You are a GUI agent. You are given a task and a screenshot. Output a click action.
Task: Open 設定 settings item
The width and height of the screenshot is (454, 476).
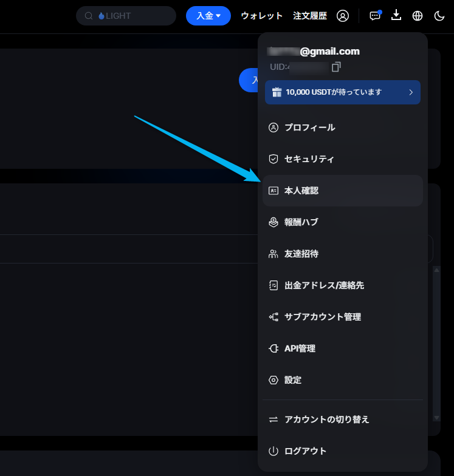[x=343, y=380]
